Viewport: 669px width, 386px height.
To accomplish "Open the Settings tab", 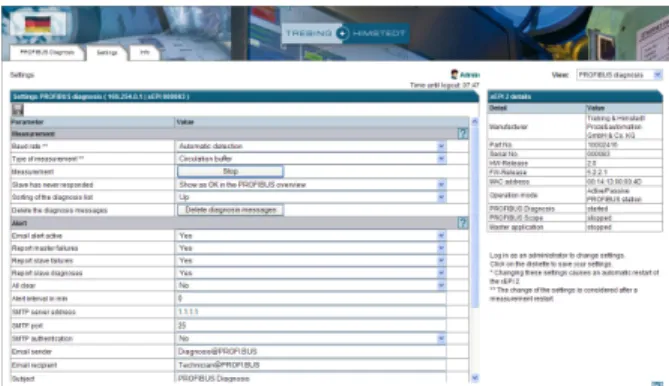I will [107, 53].
